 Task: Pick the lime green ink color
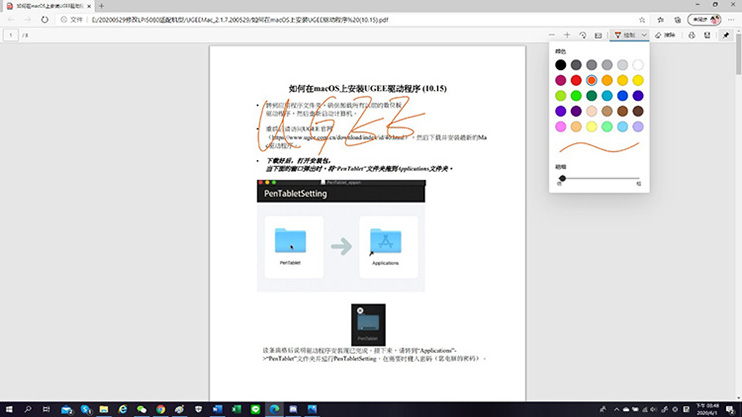561,96
